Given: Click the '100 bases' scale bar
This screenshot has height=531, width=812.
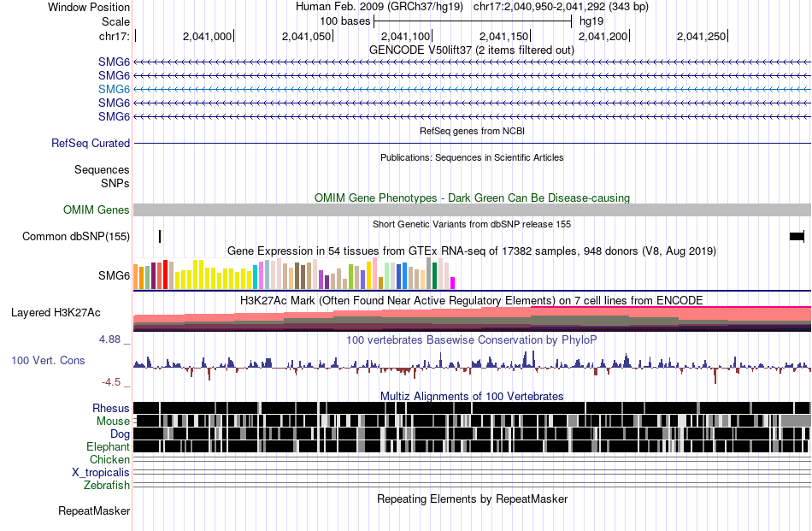Looking at the screenshot, I should pos(472,21).
